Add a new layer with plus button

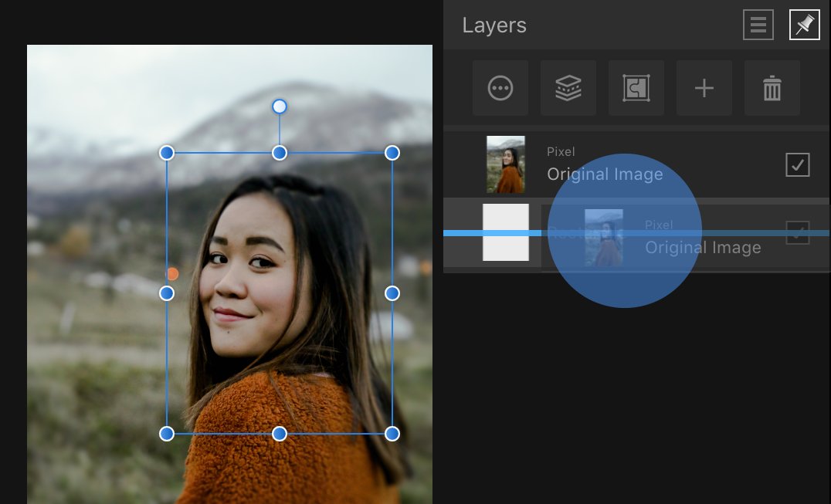click(x=704, y=88)
